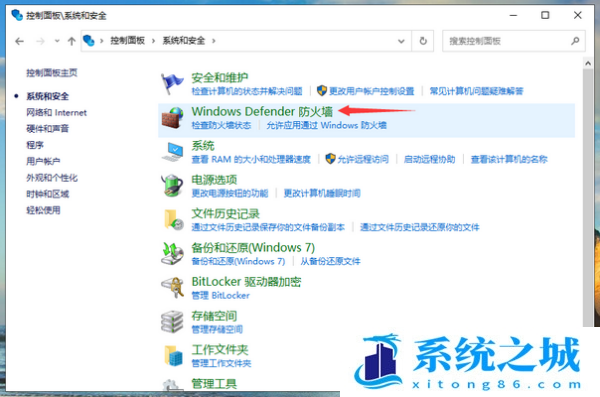Click 查看 RAM 的大小和处理器速度 link
This screenshot has width=600, height=397.
click(x=251, y=159)
